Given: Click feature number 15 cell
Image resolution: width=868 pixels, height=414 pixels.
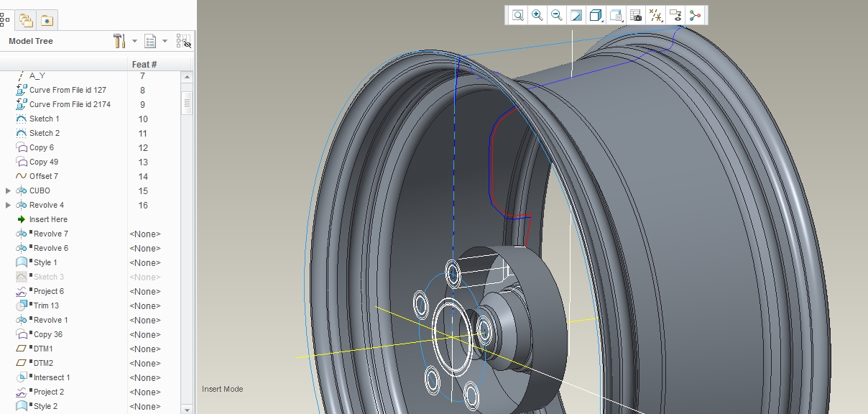Looking at the screenshot, I should coord(143,190).
